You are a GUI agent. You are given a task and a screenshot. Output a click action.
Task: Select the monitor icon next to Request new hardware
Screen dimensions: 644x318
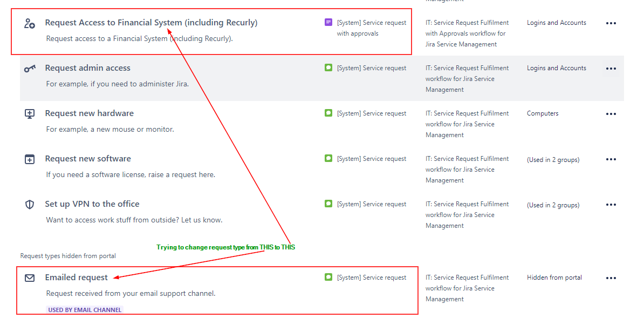tap(29, 114)
